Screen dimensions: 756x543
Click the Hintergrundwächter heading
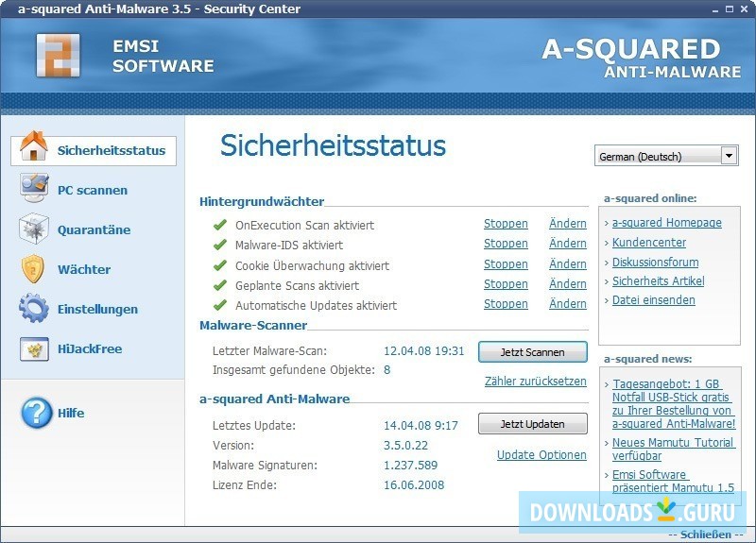pos(262,201)
